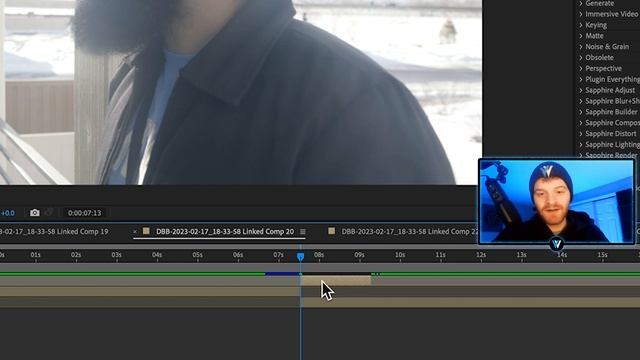Click the preview timecode 0:00:07:13
This screenshot has height=360, width=640.
(84, 213)
